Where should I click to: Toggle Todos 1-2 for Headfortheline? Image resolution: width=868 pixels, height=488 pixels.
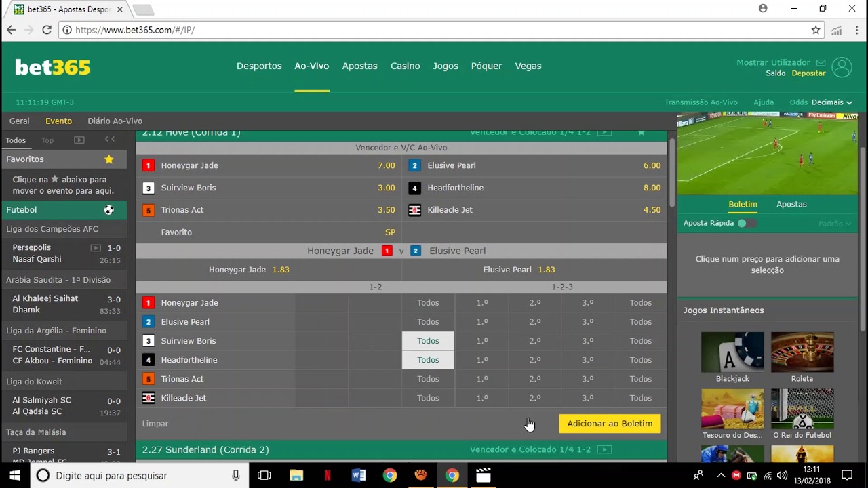(428, 360)
